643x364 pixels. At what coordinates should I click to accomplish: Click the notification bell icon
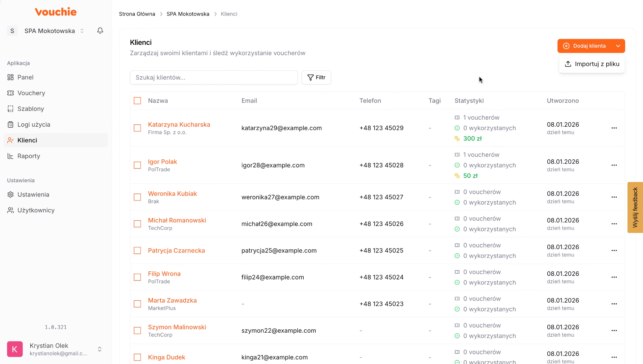pyautogui.click(x=100, y=31)
